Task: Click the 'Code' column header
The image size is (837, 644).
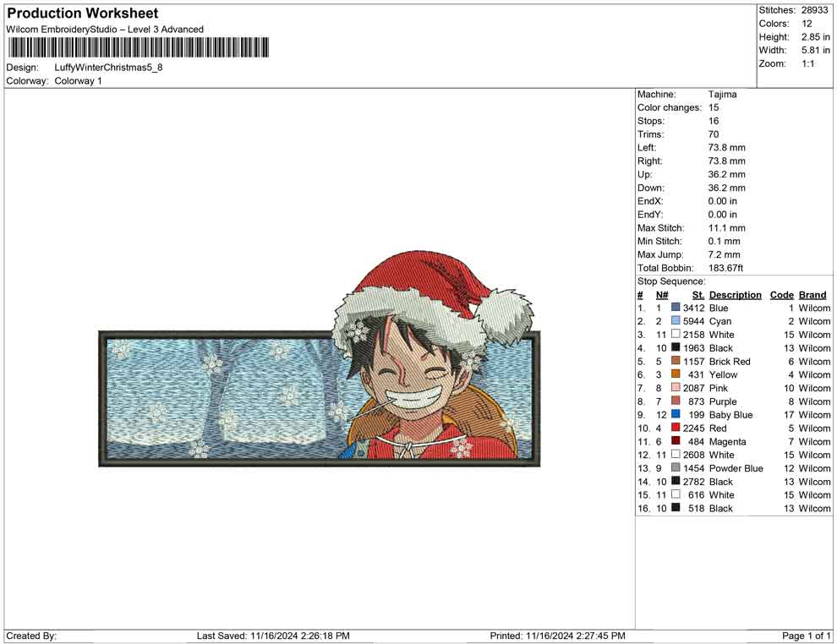Action: [x=781, y=294]
